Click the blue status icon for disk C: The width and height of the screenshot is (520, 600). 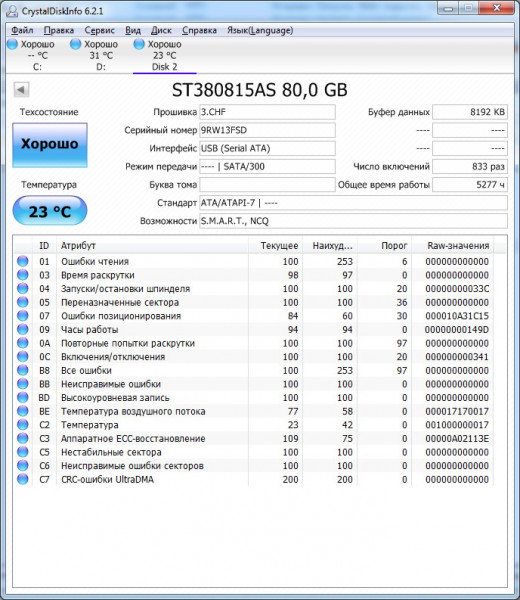(13, 44)
